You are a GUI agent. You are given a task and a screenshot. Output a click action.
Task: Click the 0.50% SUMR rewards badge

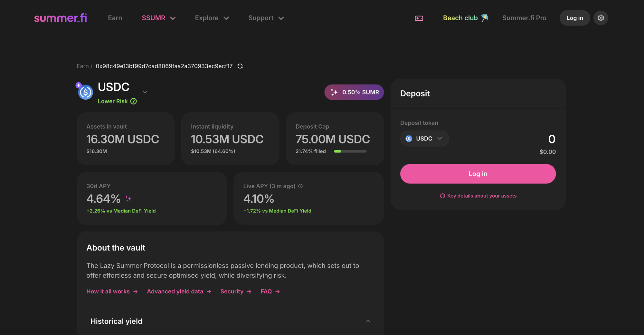[354, 92]
